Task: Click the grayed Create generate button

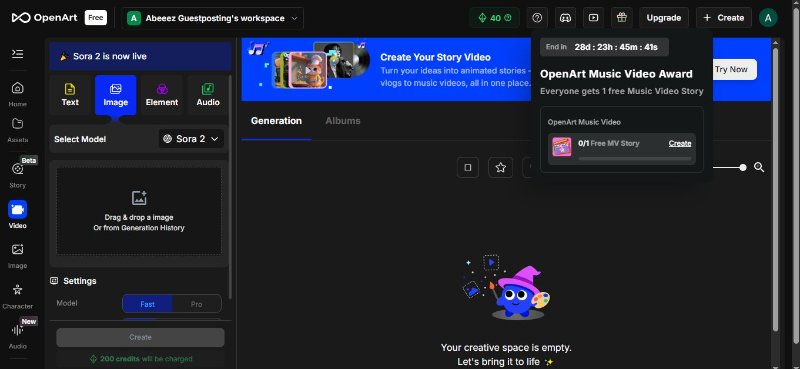Action: coord(140,337)
